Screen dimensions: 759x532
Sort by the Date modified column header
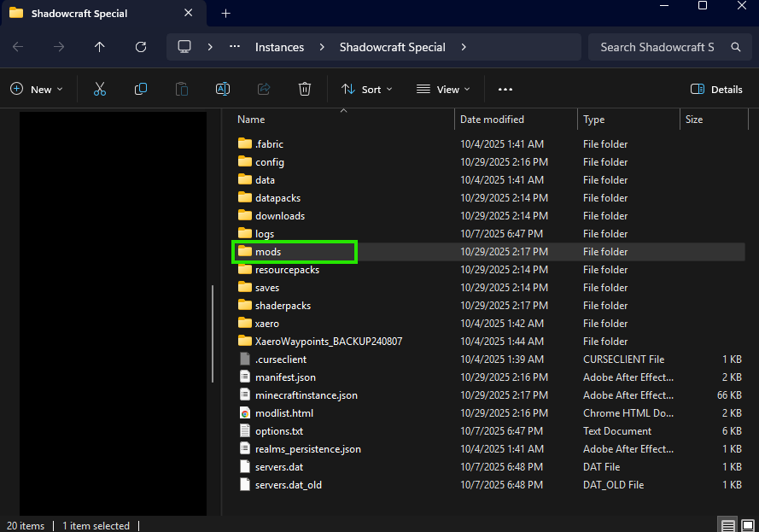492,120
